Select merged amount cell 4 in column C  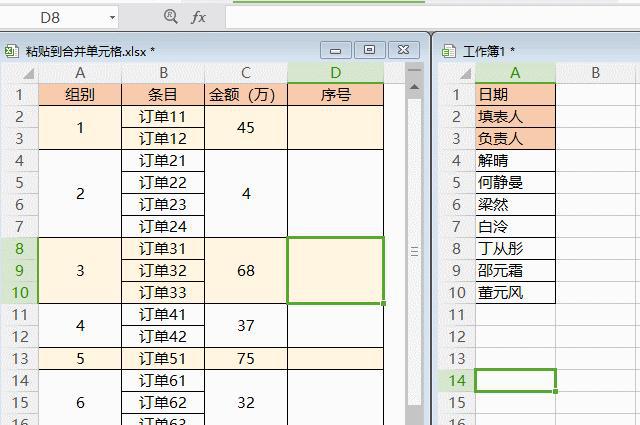pos(246,194)
